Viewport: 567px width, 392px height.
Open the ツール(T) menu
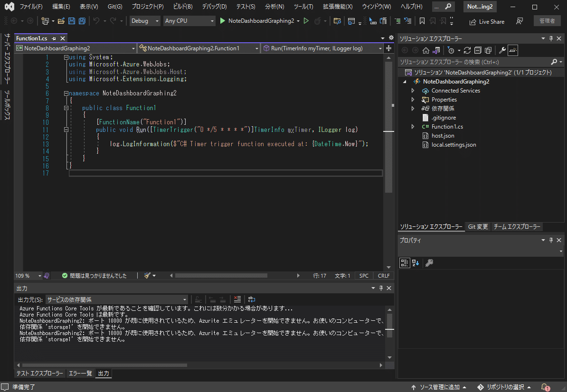[x=303, y=7]
